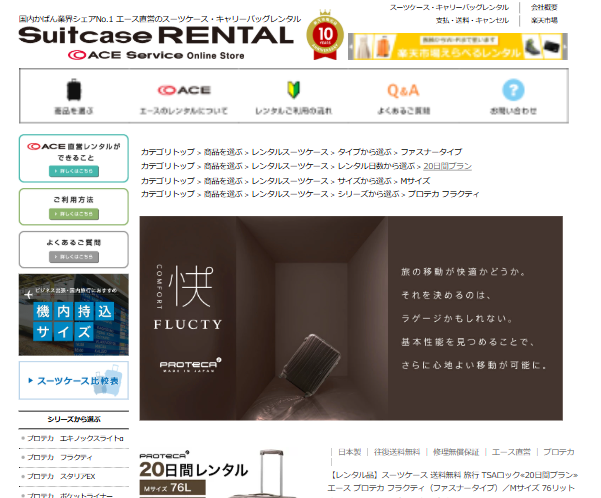The height and width of the screenshot is (498, 601).
Task: Open スーツケース比較表 banner
Action: pyautogui.click(x=74, y=380)
